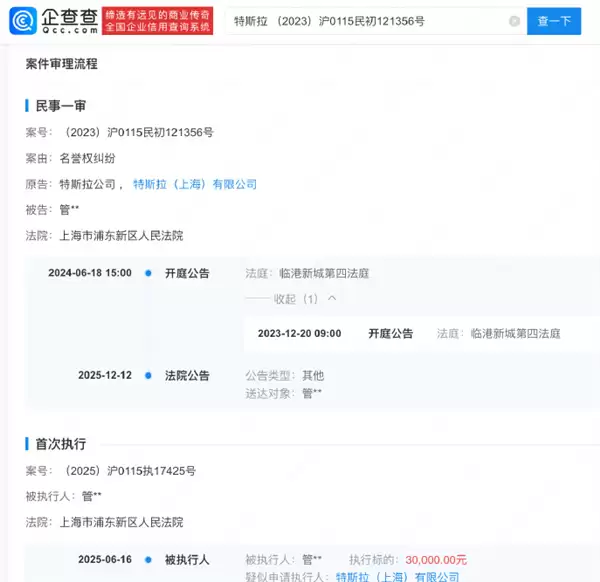Select the case cause text 名誉权纠纷

[87, 158]
